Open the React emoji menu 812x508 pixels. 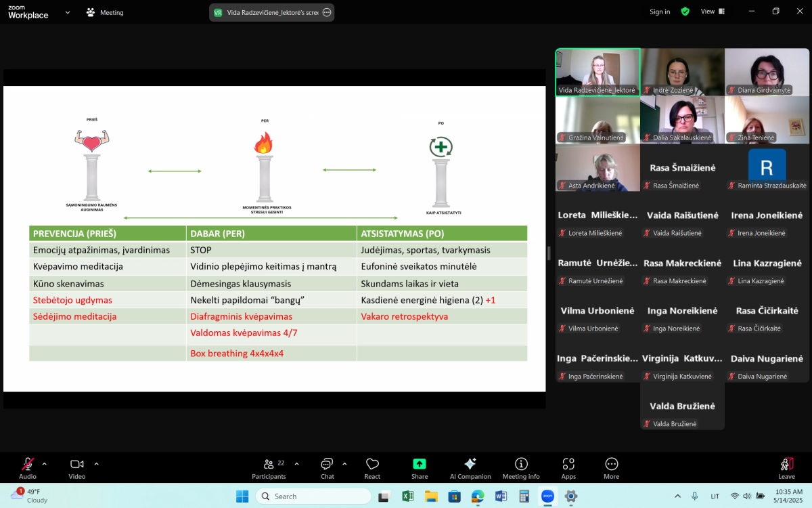pyautogui.click(x=372, y=468)
